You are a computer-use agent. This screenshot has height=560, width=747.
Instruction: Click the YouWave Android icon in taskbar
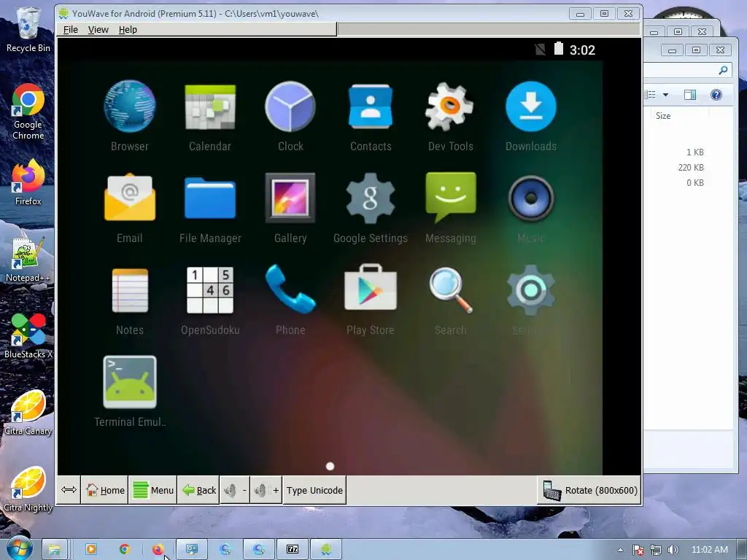point(326,549)
